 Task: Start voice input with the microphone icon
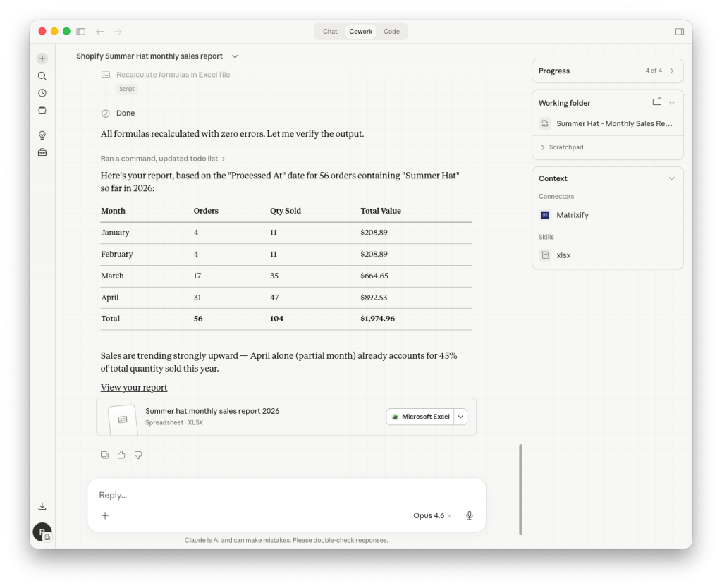tap(470, 515)
